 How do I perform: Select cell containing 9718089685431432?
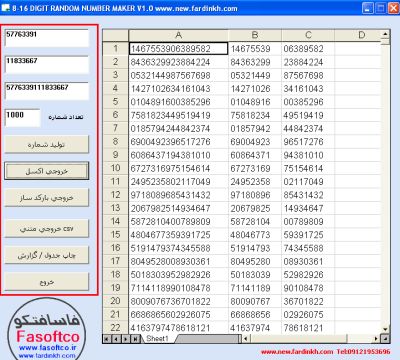pos(178,195)
